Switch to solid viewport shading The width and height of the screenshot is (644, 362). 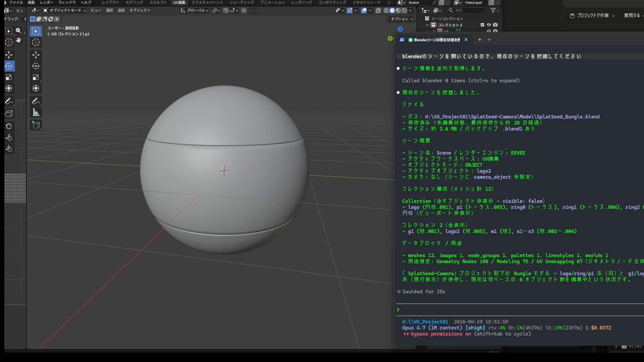pyautogui.click(x=392, y=10)
